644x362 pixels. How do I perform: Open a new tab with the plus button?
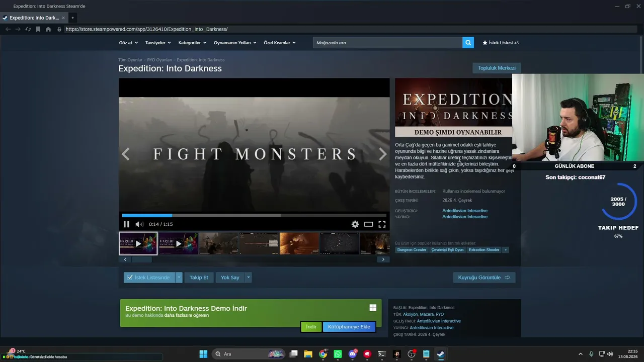[72, 18]
